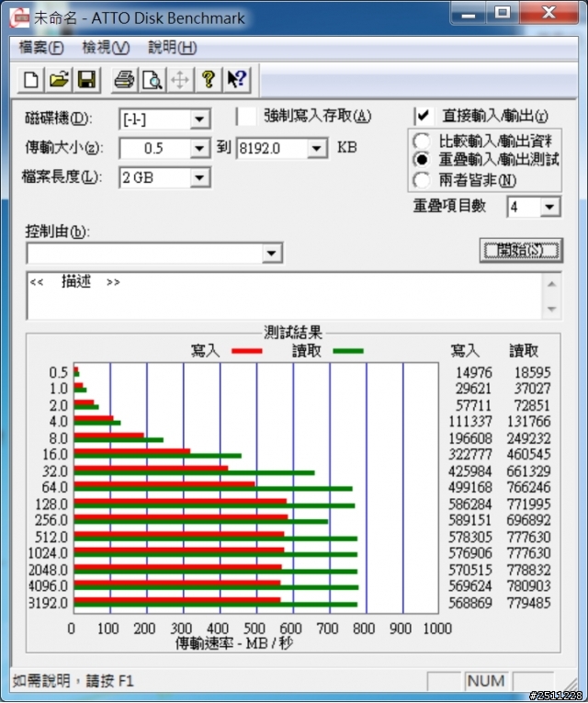This screenshot has width=588, height=703.
Task: Open About via the question mark icon
Action: pos(208,80)
